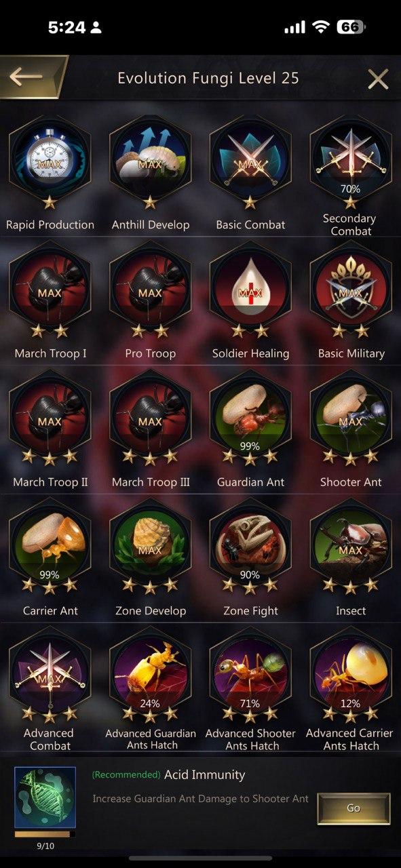The image size is (401, 868).
Task: Open the Zone Develop icon
Action: (x=150, y=548)
